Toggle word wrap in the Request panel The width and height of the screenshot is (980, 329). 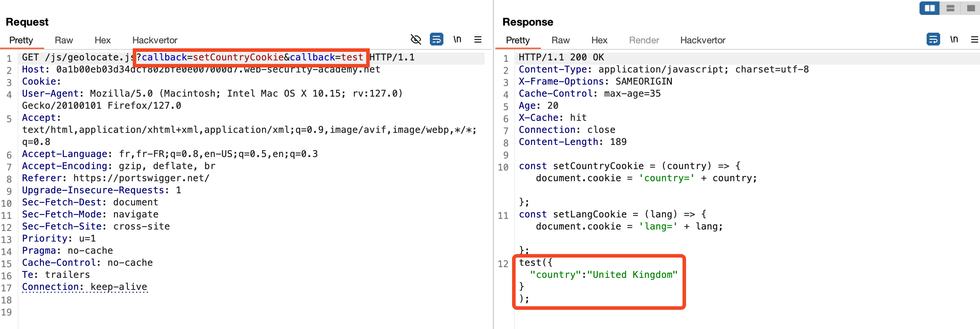(436, 39)
